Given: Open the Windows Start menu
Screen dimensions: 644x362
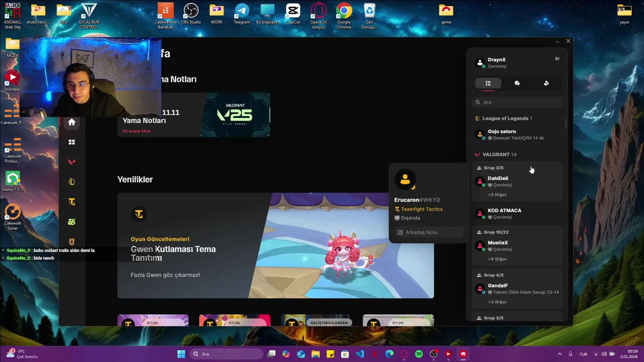Looking at the screenshot, I should tap(181, 354).
